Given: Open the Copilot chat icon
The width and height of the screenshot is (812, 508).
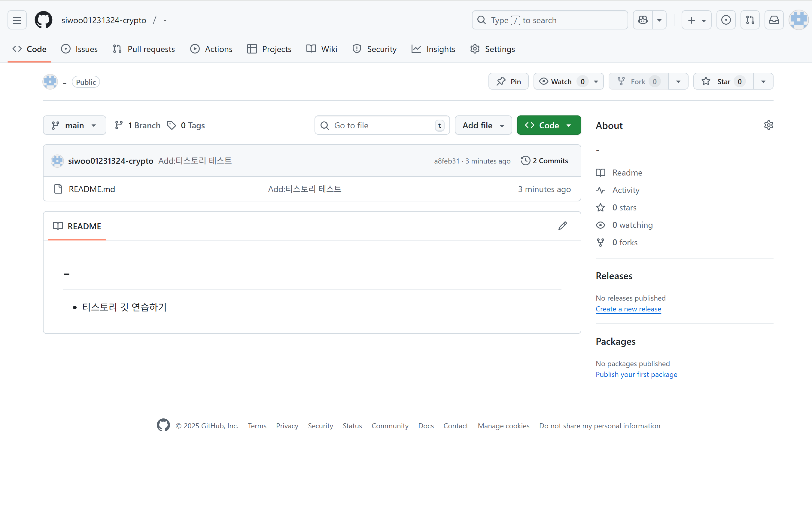Looking at the screenshot, I should tap(643, 20).
